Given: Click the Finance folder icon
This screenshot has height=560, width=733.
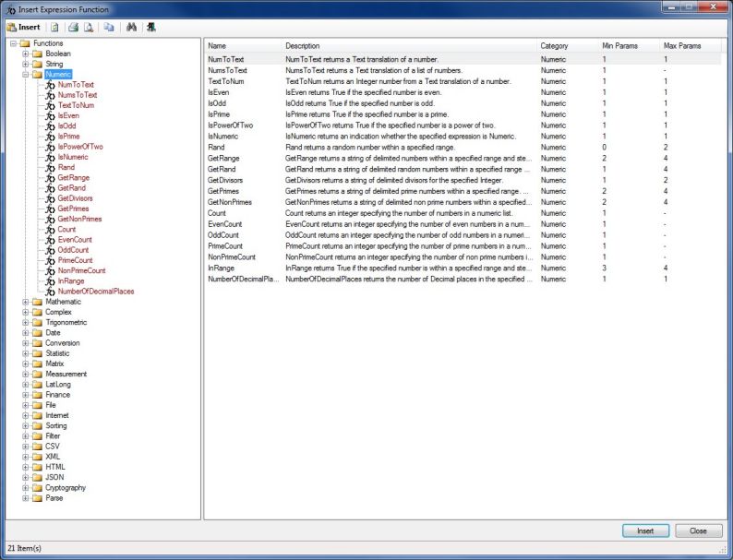Looking at the screenshot, I should pyautogui.click(x=38, y=395).
